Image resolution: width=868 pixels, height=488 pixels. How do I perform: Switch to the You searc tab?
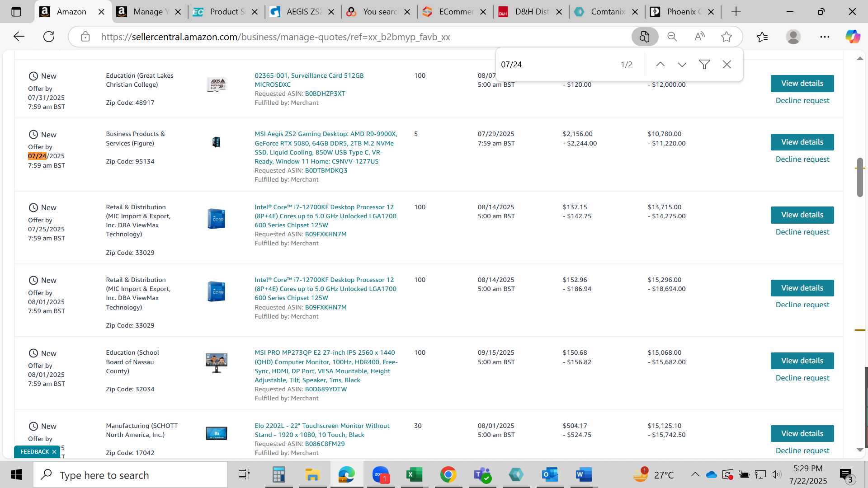click(x=378, y=12)
